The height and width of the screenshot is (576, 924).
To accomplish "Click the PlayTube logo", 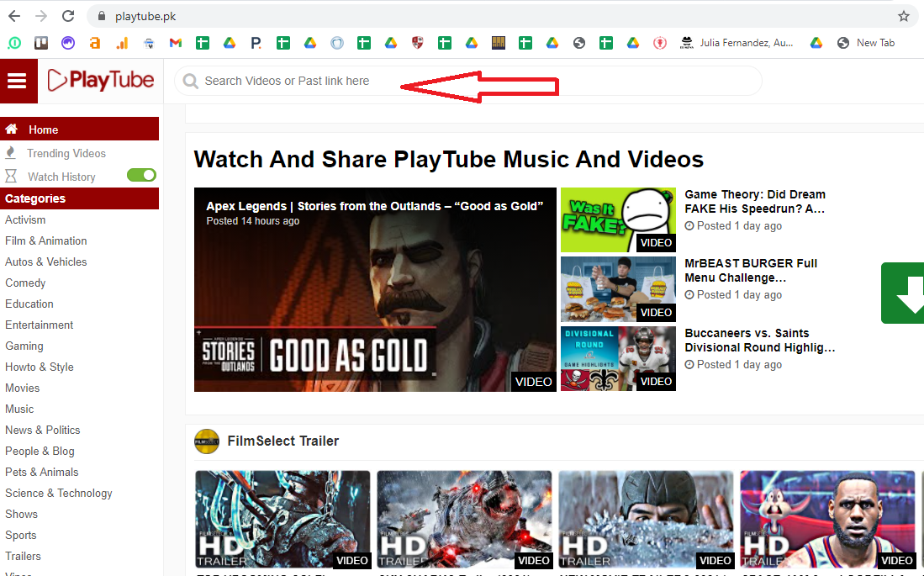I will (x=101, y=81).
